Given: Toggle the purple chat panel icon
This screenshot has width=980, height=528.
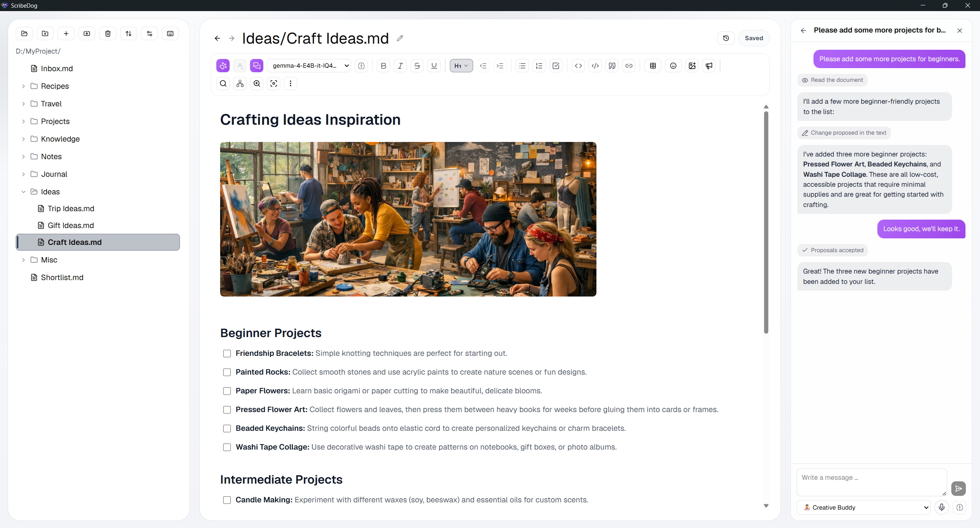Looking at the screenshot, I should [256, 66].
